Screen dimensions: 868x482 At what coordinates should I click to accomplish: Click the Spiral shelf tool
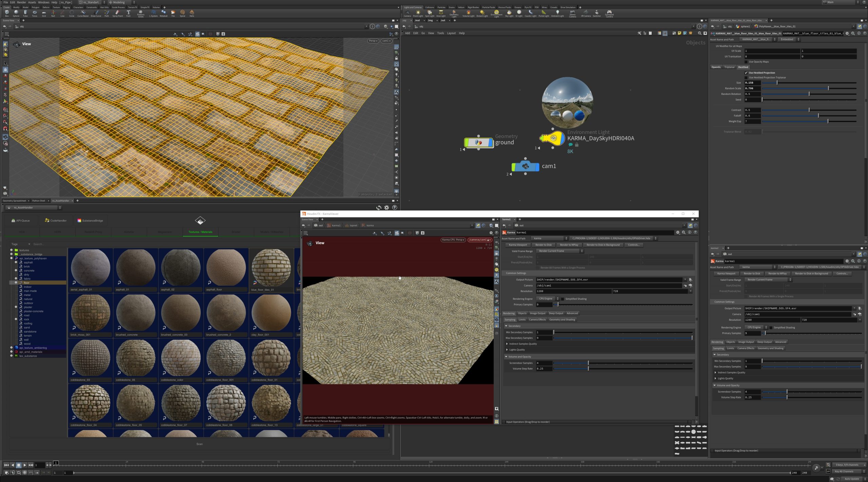(182, 13)
